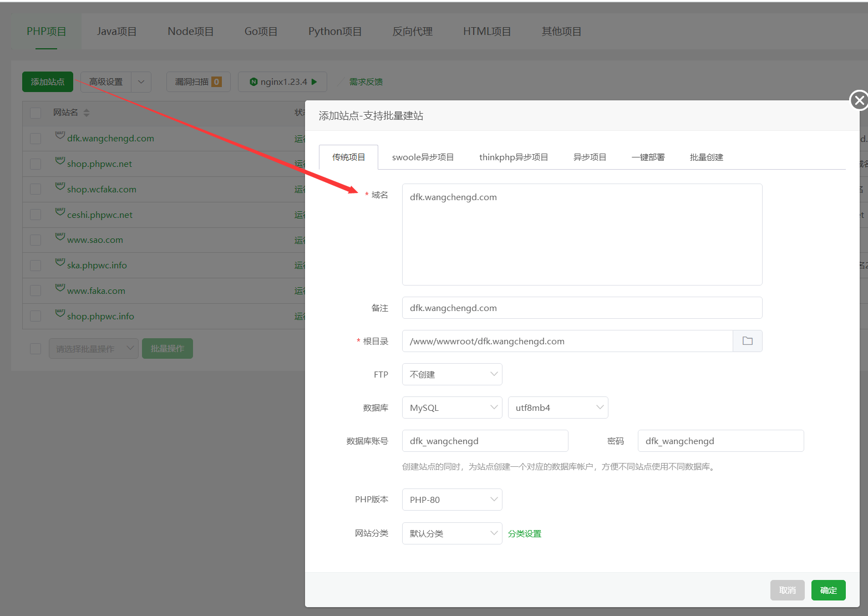Image resolution: width=868 pixels, height=616 pixels.
Task: Open the PHP-80 version dropdown
Action: click(x=452, y=500)
